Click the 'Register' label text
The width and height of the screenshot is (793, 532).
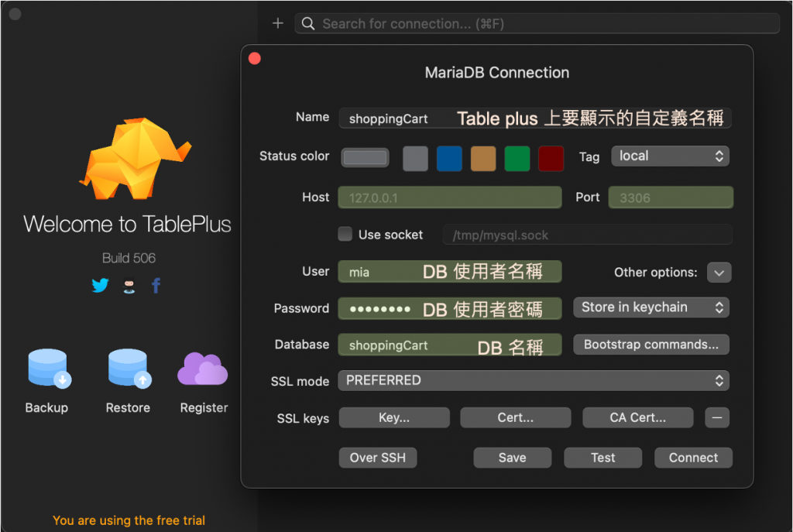tap(204, 407)
